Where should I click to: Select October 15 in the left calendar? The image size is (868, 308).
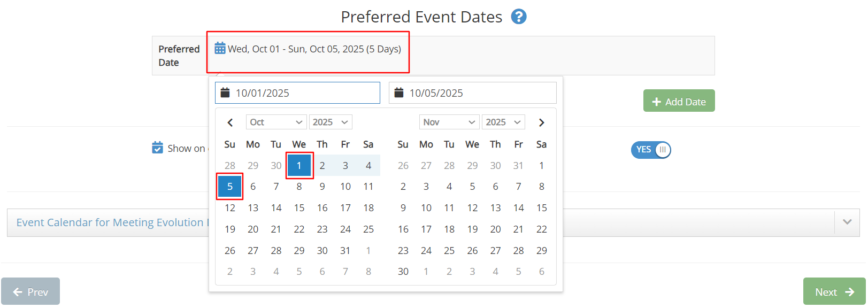click(x=299, y=207)
